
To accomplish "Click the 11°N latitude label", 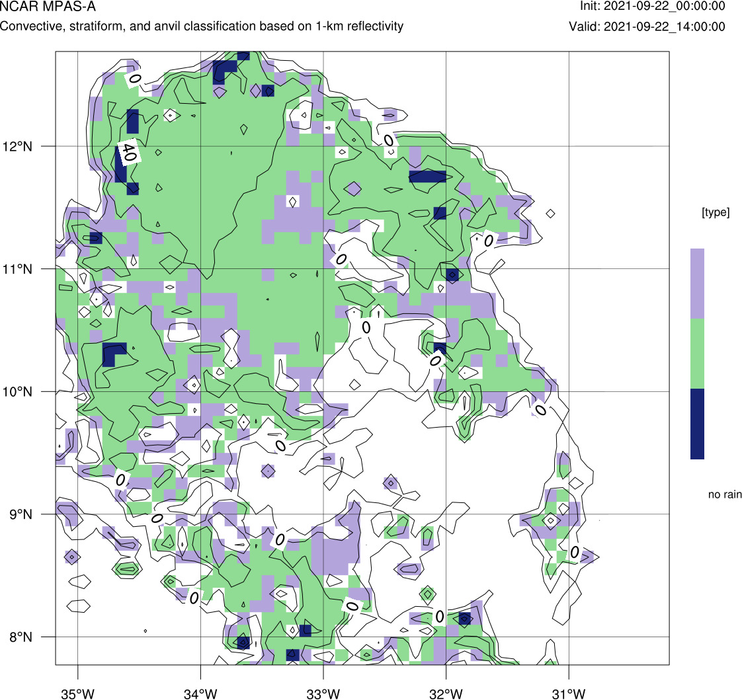I will (x=17, y=269).
